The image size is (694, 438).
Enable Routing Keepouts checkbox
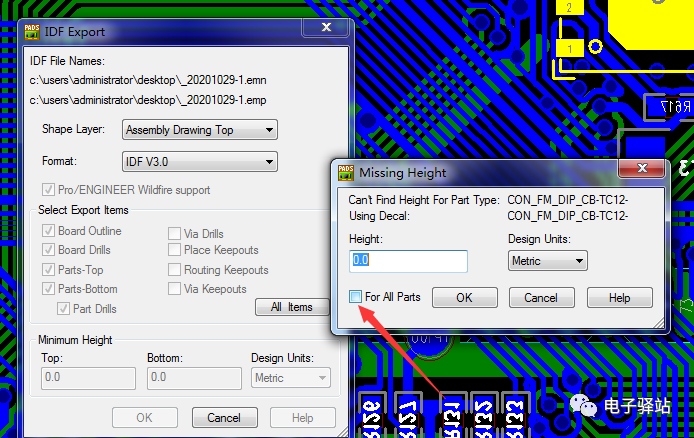174,269
